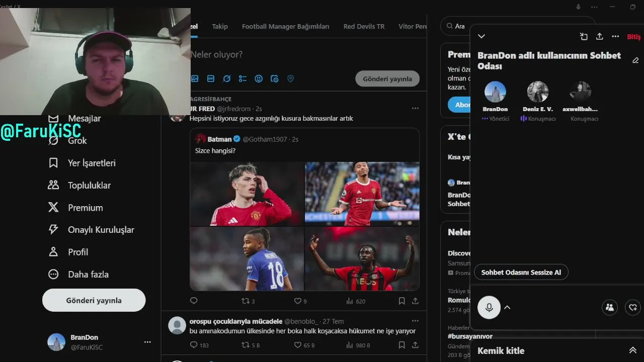This screenshot has height=362, width=644.
Task: Open more options for benoblo_ post
Action: tap(415, 321)
